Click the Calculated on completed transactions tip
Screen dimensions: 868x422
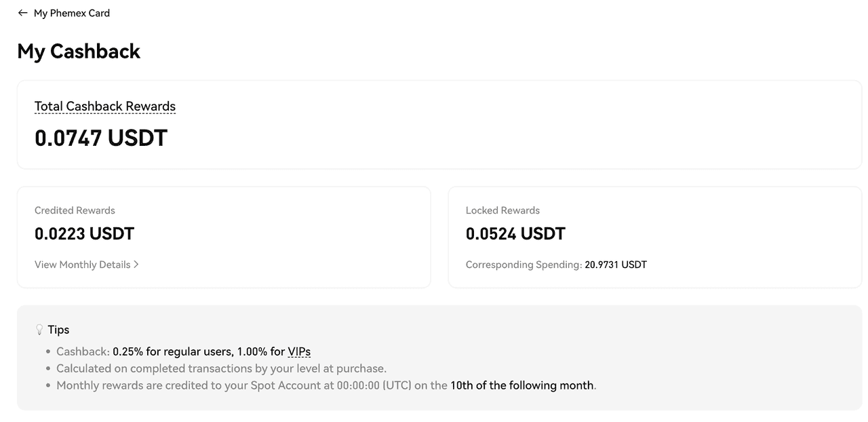(221, 368)
